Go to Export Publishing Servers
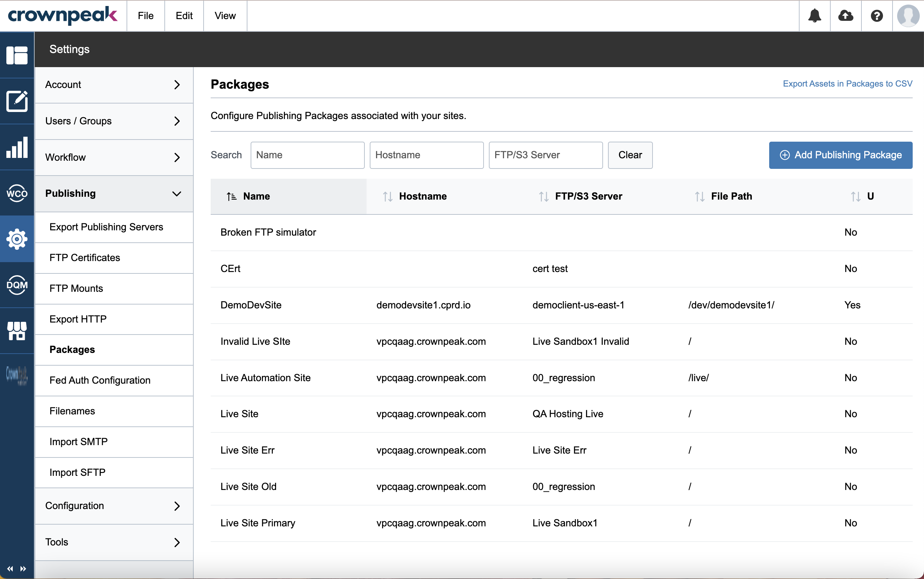924x579 pixels. 114,227
